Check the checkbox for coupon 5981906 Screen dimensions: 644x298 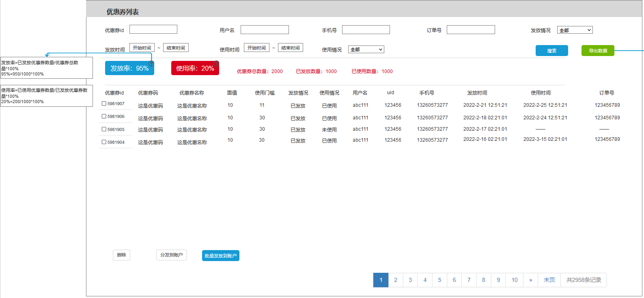[104, 116]
